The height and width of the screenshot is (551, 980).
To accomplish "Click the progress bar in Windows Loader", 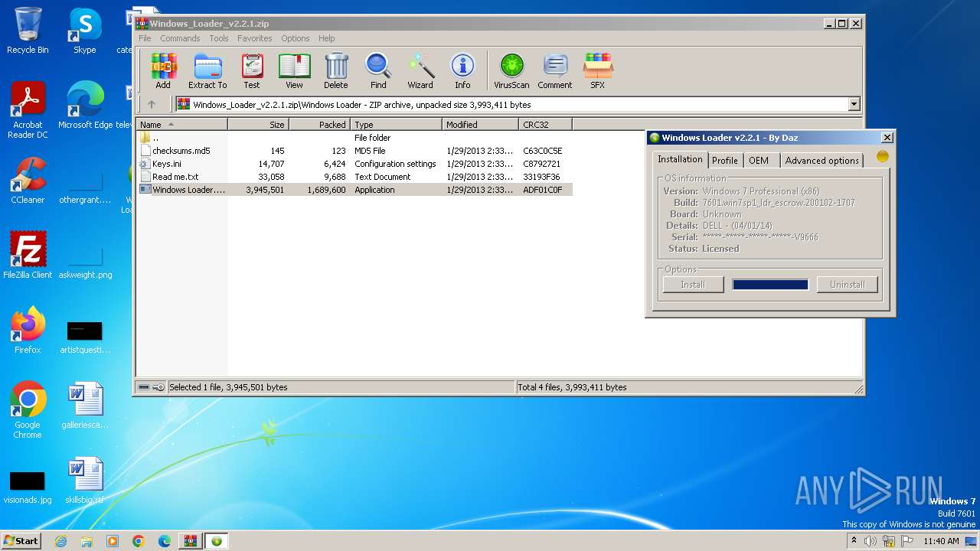I will [x=770, y=285].
